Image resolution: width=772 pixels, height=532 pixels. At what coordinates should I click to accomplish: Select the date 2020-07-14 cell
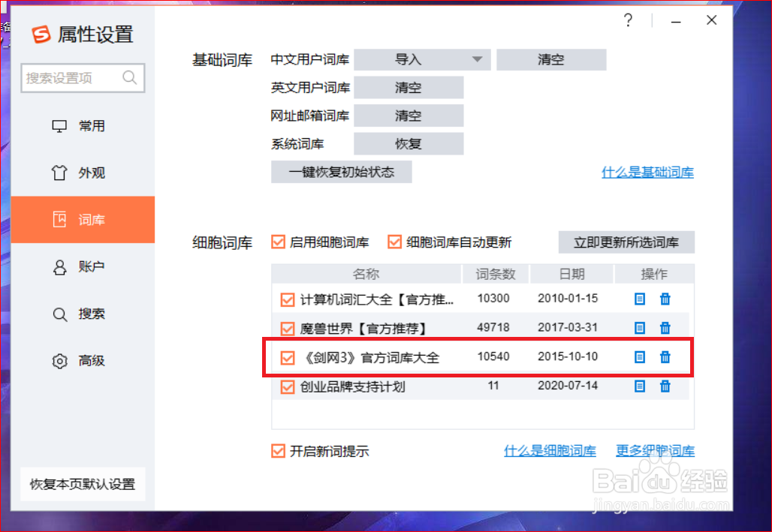[568, 386]
